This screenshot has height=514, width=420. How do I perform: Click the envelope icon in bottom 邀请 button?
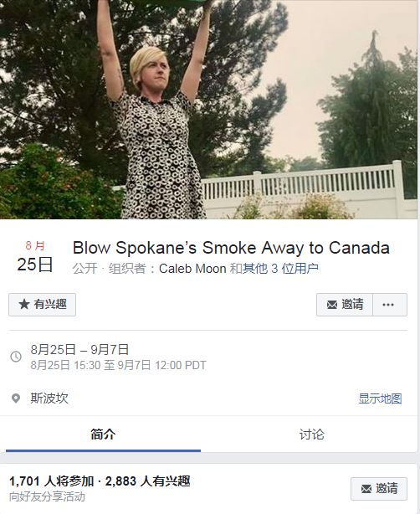coord(366,489)
